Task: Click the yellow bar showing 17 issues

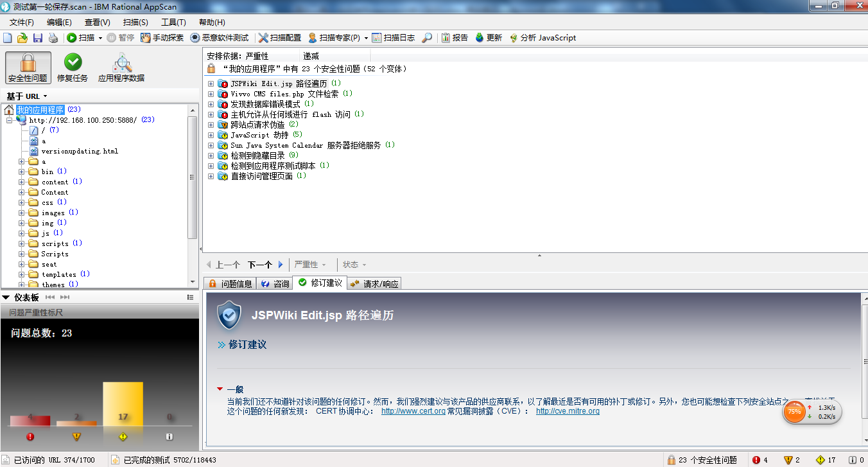Action: click(123, 403)
